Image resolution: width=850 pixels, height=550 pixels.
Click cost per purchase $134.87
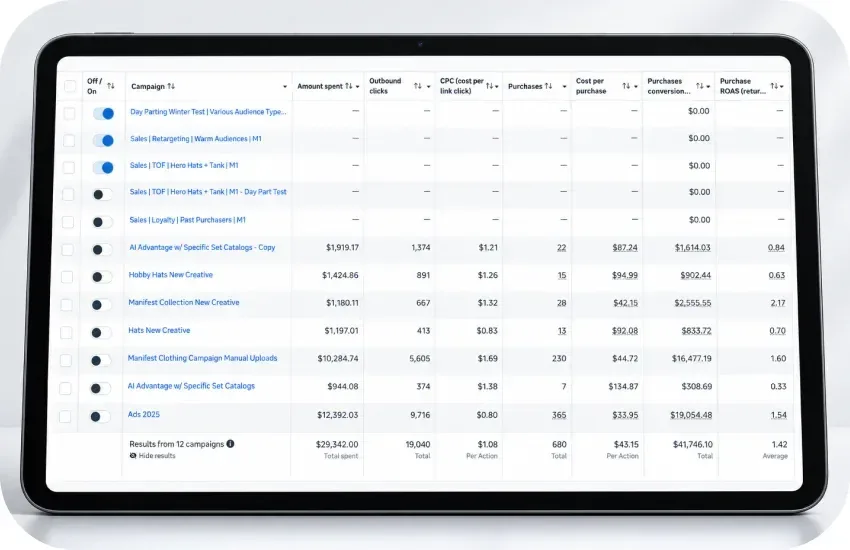click(623, 386)
